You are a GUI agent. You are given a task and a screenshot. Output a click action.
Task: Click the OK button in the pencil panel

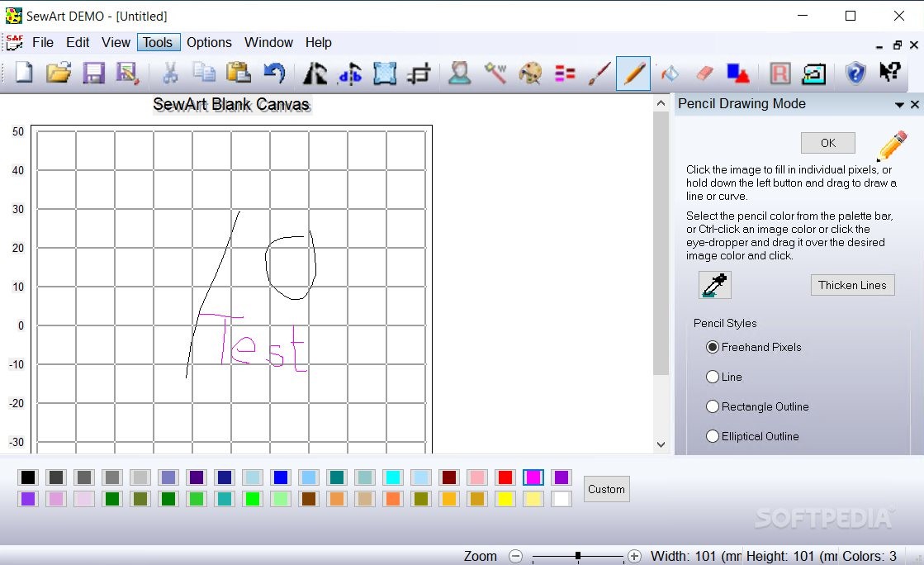(828, 143)
